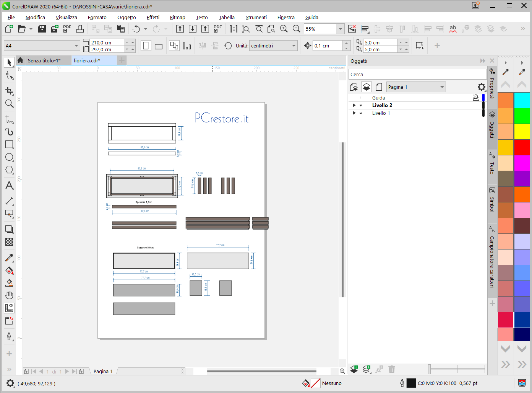Expand the Livello 1 layer
This screenshot has height=393, width=532.
354,113
